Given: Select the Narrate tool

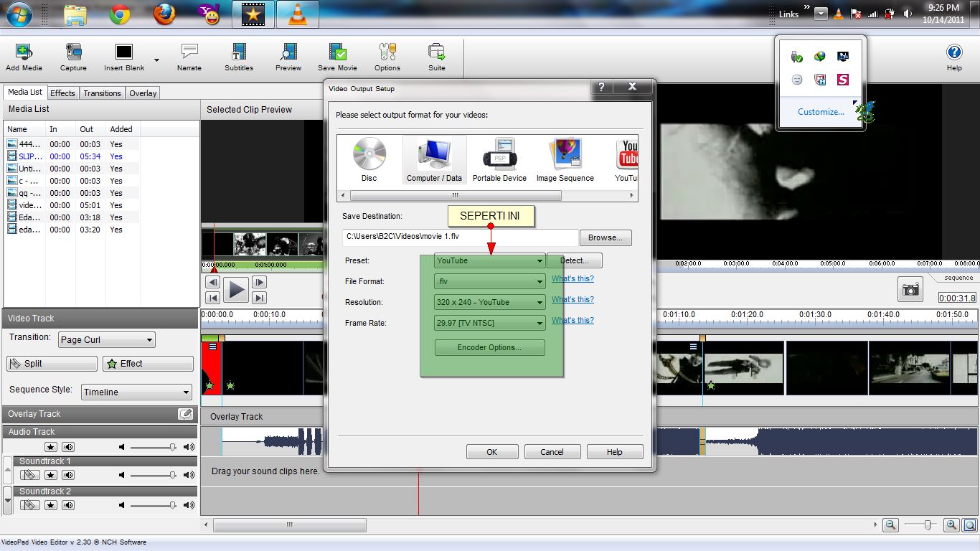Looking at the screenshot, I should 189,57.
